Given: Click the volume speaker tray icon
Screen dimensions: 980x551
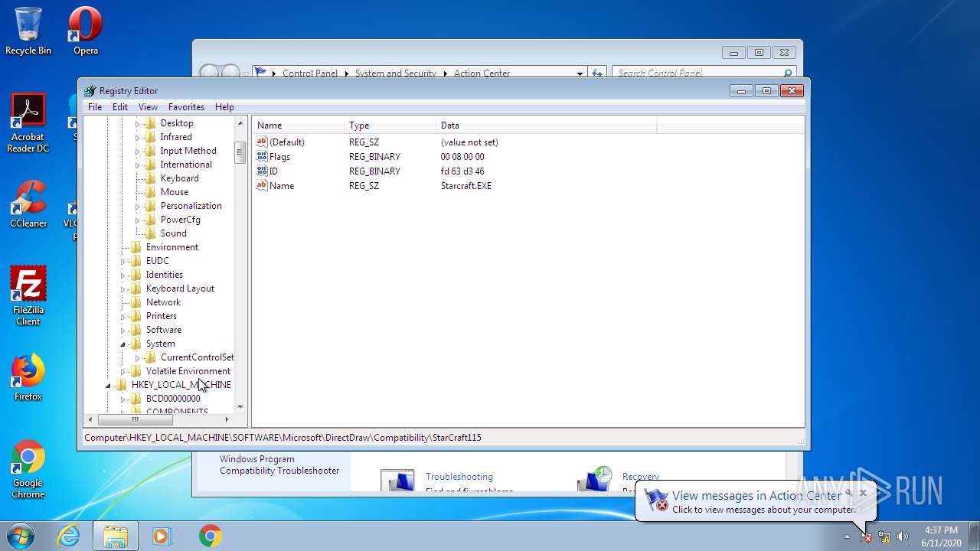Looking at the screenshot, I should [x=903, y=536].
